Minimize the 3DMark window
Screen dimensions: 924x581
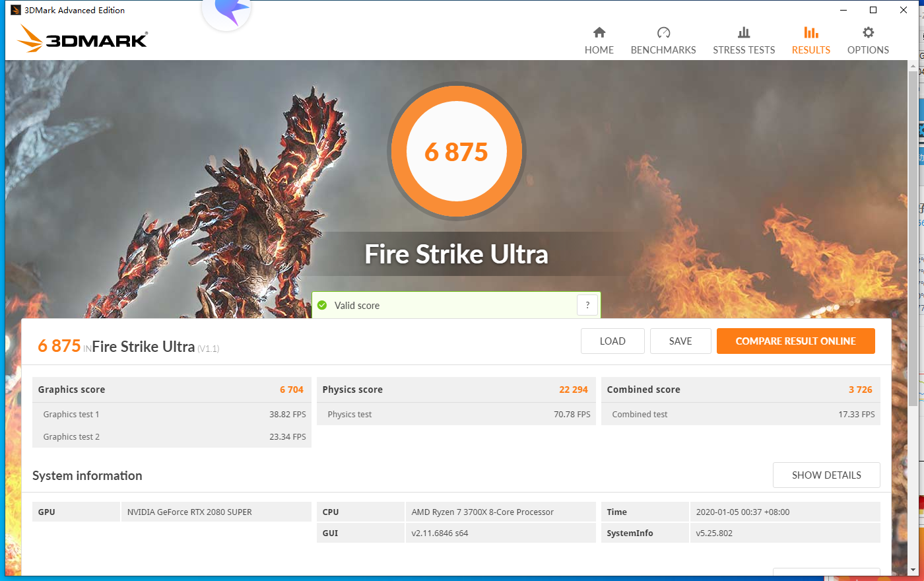pyautogui.click(x=843, y=10)
